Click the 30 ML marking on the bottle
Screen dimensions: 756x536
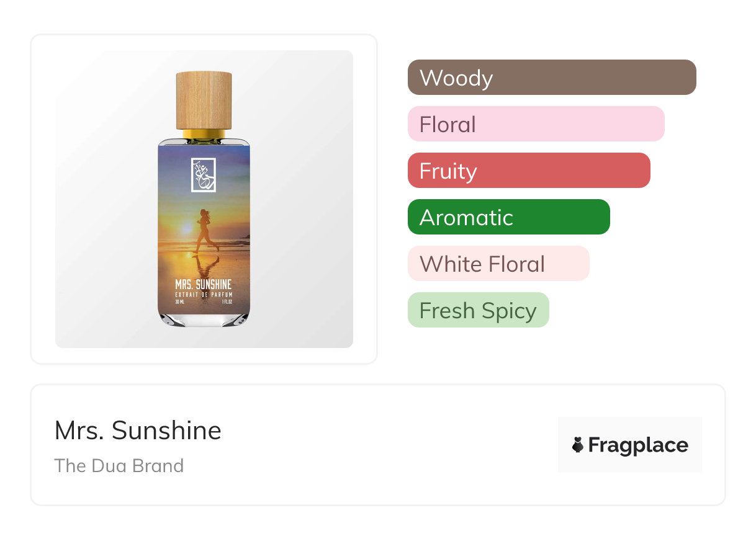[181, 302]
